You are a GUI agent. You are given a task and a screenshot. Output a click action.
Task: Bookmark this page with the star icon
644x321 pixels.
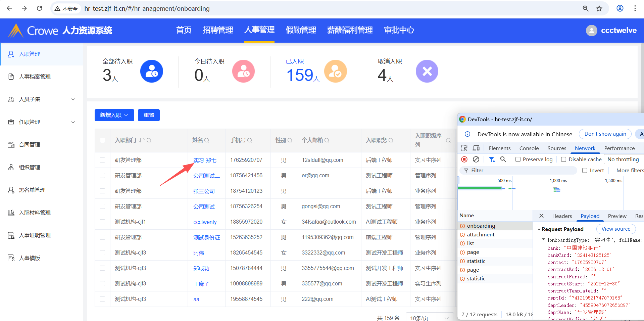point(599,8)
